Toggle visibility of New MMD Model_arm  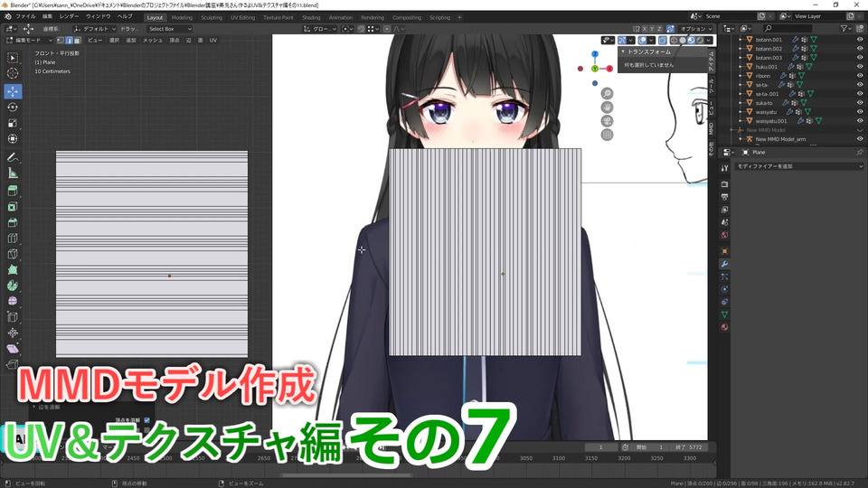(860, 139)
